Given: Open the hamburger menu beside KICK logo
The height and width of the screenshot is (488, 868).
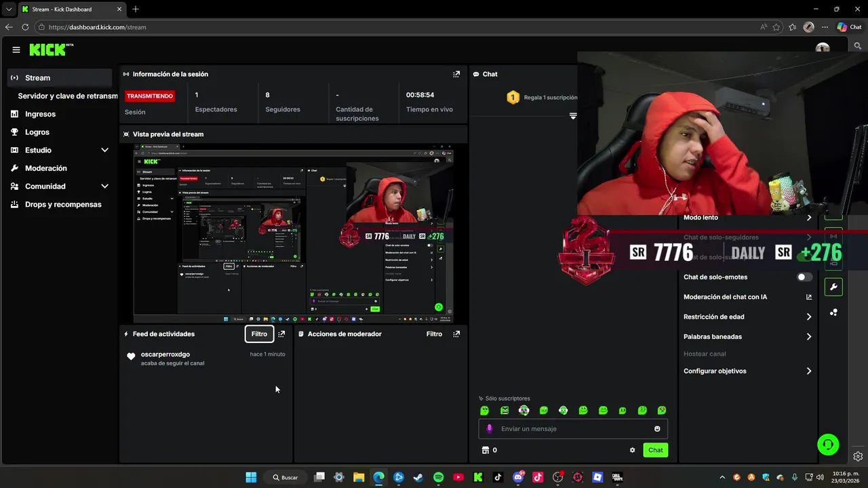Looking at the screenshot, I should (16, 49).
